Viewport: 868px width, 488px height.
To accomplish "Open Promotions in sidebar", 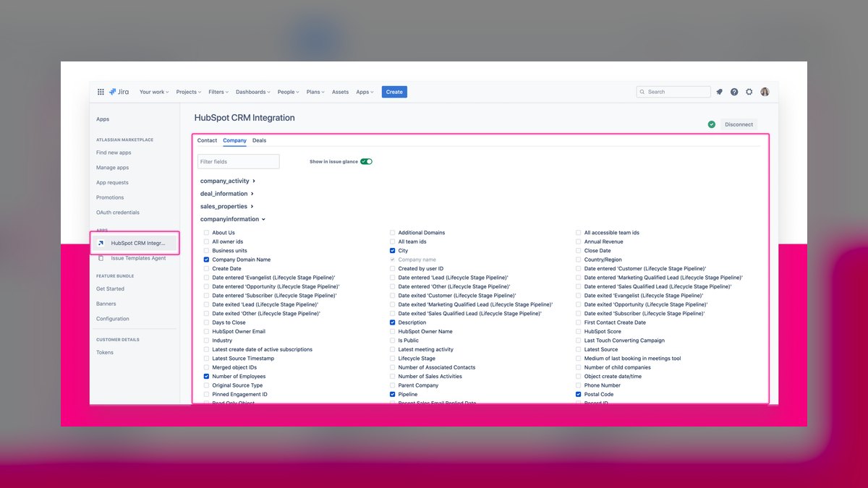I will pyautogui.click(x=110, y=197).
